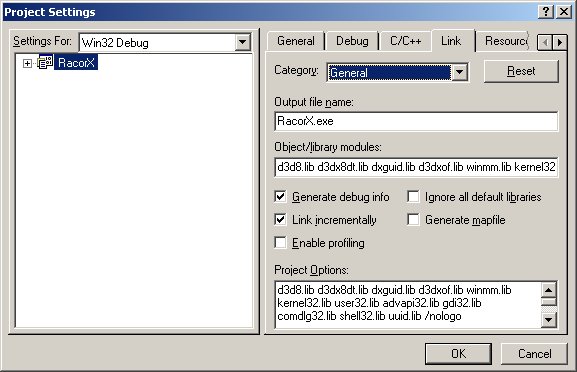Screen dimensions: 577x372
Task: Click the RacorX project icon in tree
Action: click(45, 63)
